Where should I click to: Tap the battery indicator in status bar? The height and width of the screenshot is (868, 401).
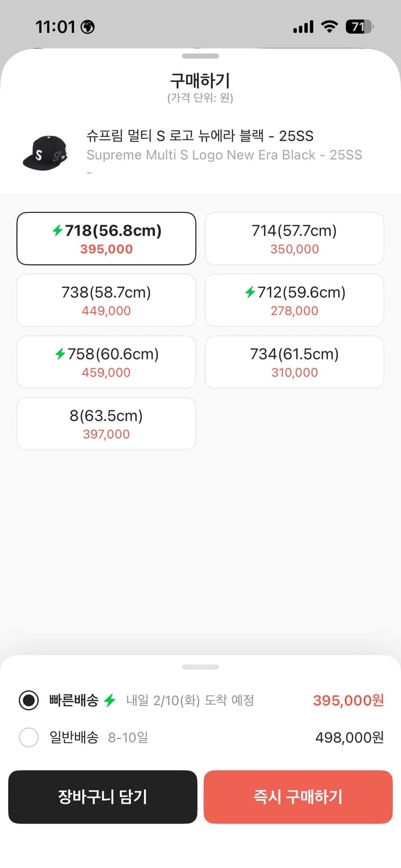pos(359,27)
